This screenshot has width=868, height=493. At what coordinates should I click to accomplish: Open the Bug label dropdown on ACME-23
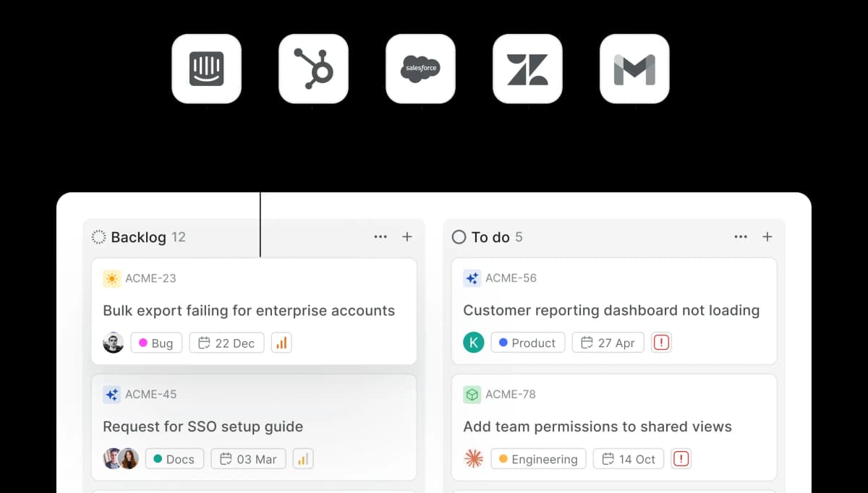click(x=156, y=343)
